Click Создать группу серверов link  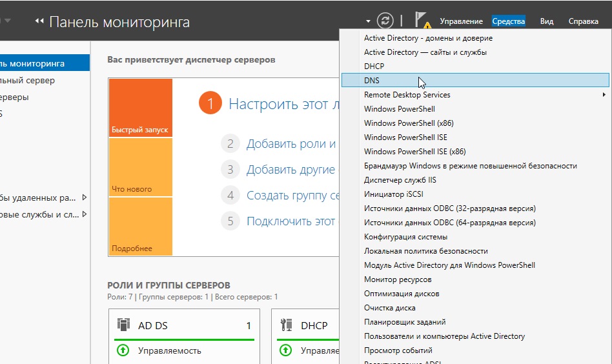tap(292, 195)
